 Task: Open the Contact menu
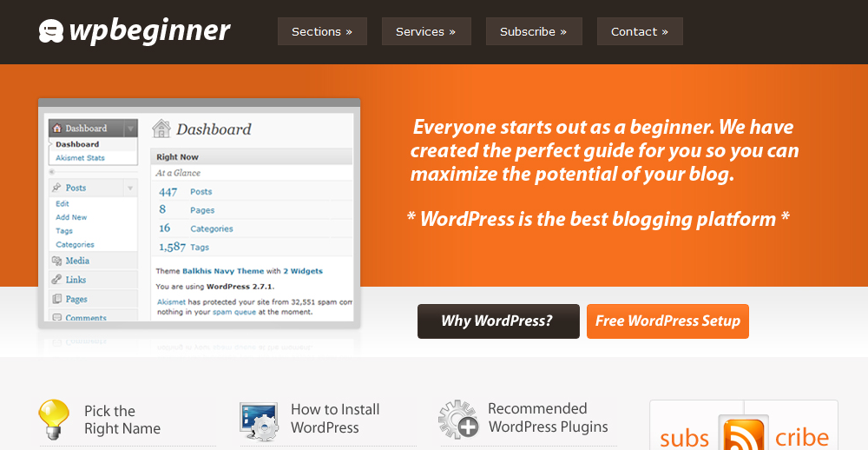coord(640,31)
